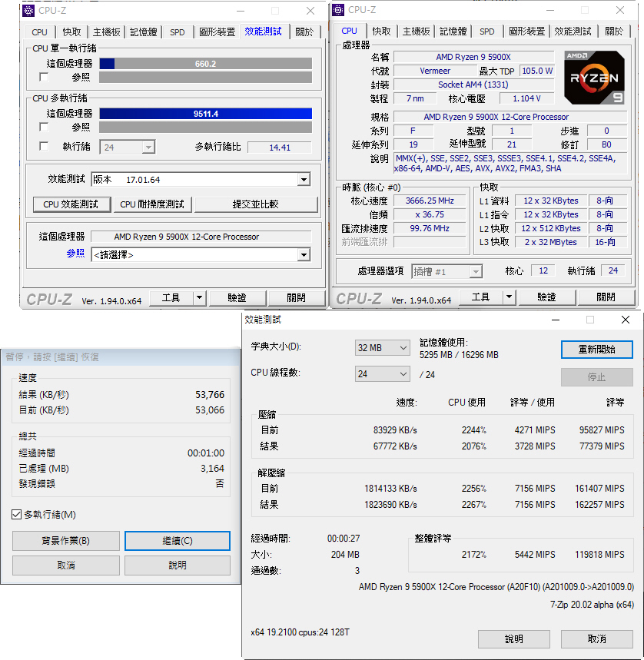This screenshot has width=644, height=660.
Task: Select the active 效能測試 tab in the benchmark CPU-Z window
Action: point(263,32)
